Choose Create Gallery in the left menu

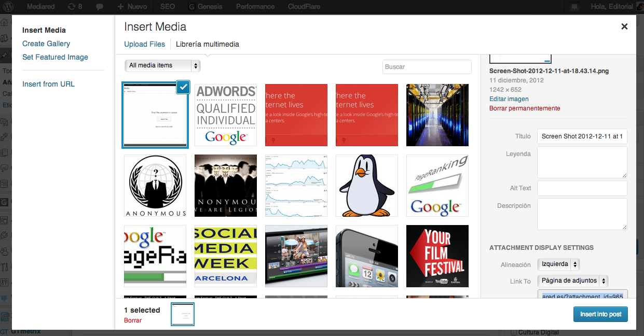[46, 44]
